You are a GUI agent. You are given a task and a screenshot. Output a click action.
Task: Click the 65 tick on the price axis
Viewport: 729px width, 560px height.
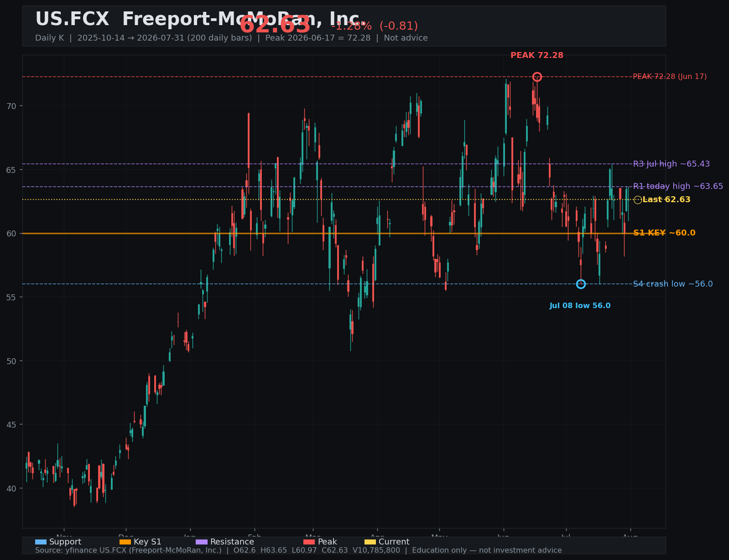click(11, 170)
